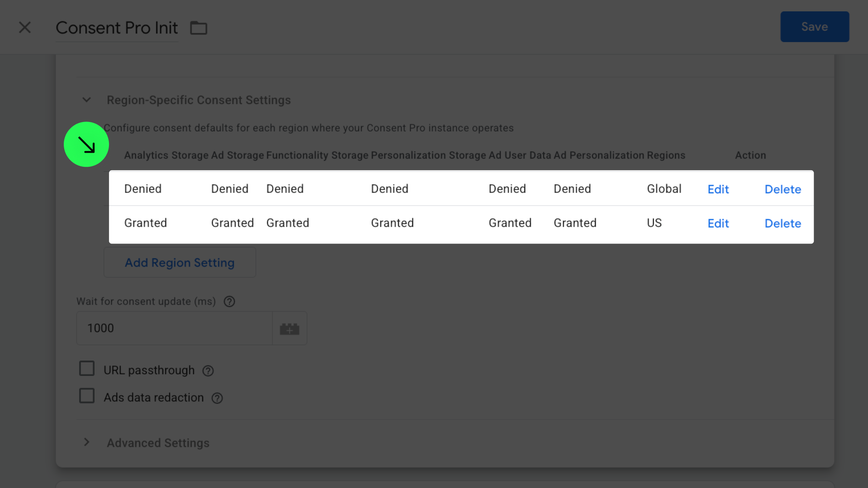This screenshot has width=868, height=488.
Task: Enable the URL passthrough checkbox
Action: point(87,369)
